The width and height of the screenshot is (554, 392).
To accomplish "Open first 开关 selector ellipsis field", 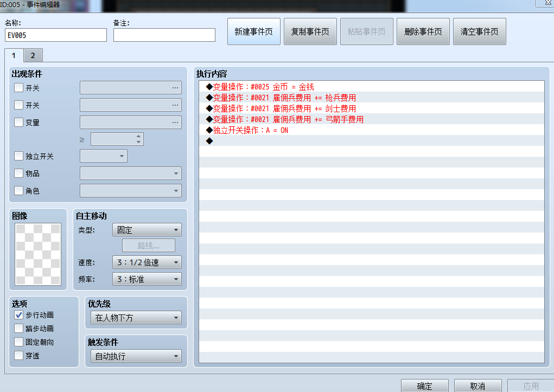I will pos(131,88).
